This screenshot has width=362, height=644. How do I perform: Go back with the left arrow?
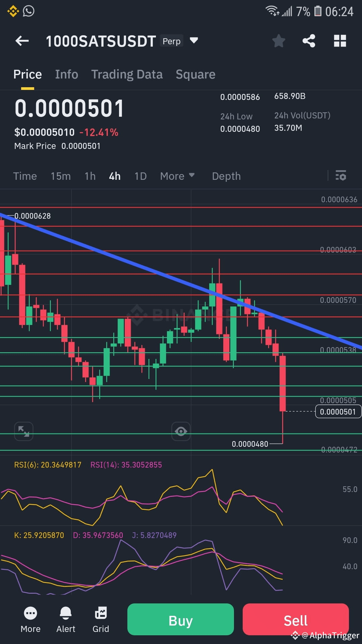click(22, 41)
